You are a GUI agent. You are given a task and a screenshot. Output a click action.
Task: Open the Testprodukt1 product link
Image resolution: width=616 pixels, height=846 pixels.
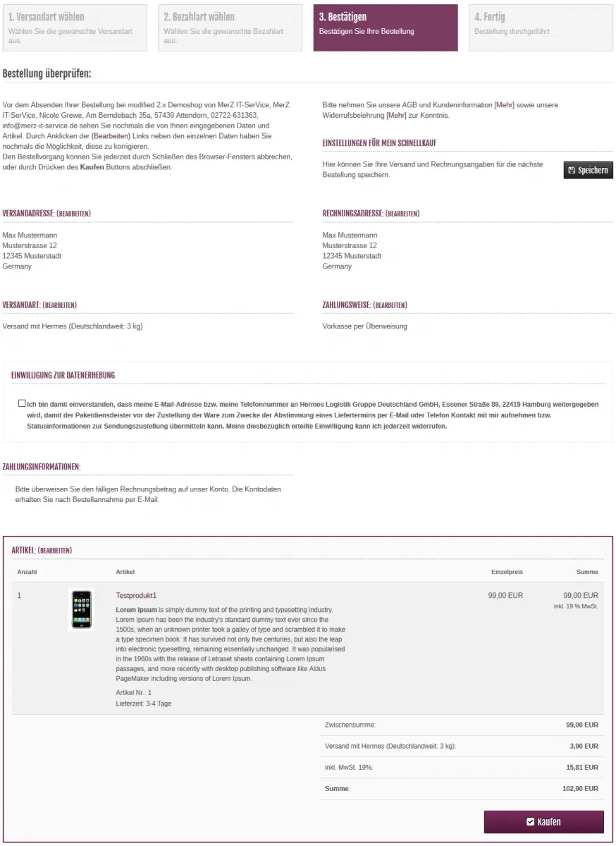(x=136, y=596)
